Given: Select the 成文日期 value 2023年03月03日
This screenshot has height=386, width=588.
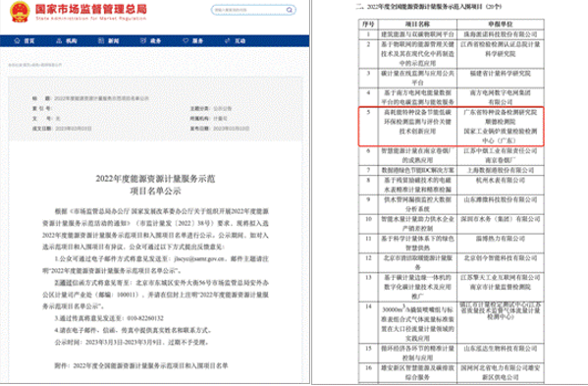Looking at the screenshot, I should (x=74, y=129).
